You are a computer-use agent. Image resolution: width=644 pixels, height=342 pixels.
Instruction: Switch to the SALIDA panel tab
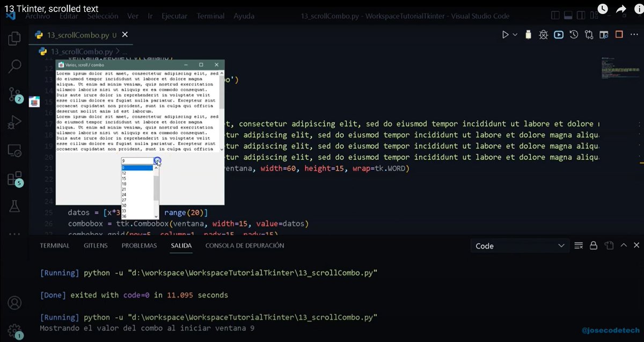(x=181, y=245)
